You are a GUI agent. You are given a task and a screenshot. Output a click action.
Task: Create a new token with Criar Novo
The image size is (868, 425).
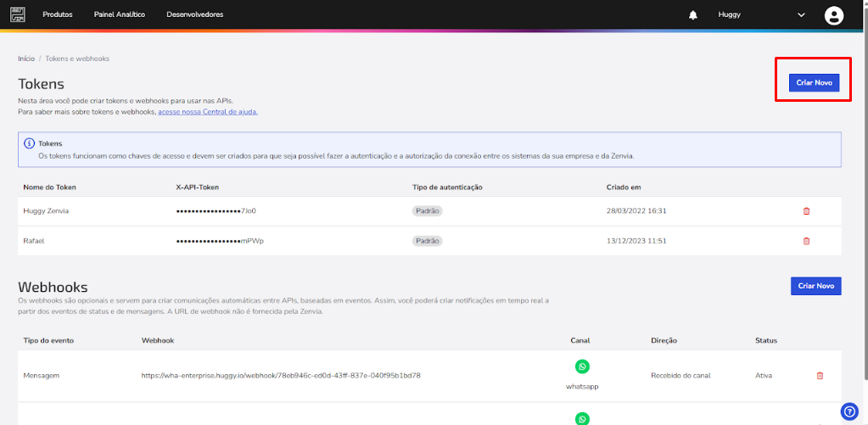pos(815,82)
